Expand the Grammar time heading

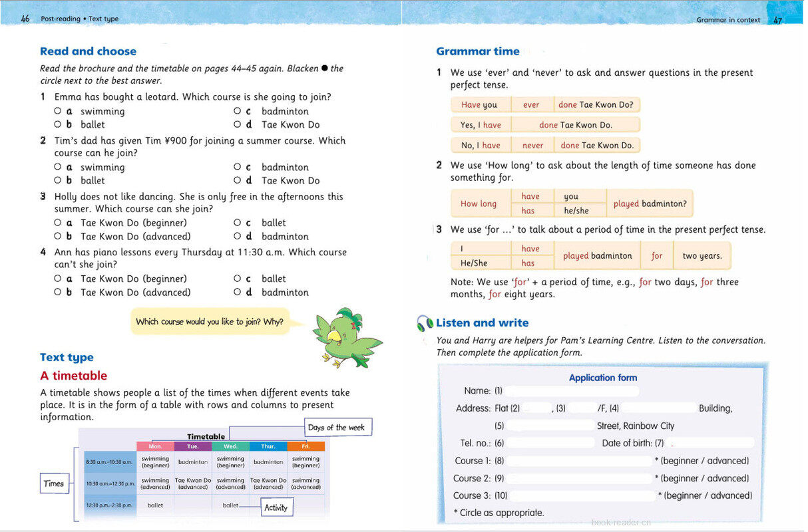477,51
